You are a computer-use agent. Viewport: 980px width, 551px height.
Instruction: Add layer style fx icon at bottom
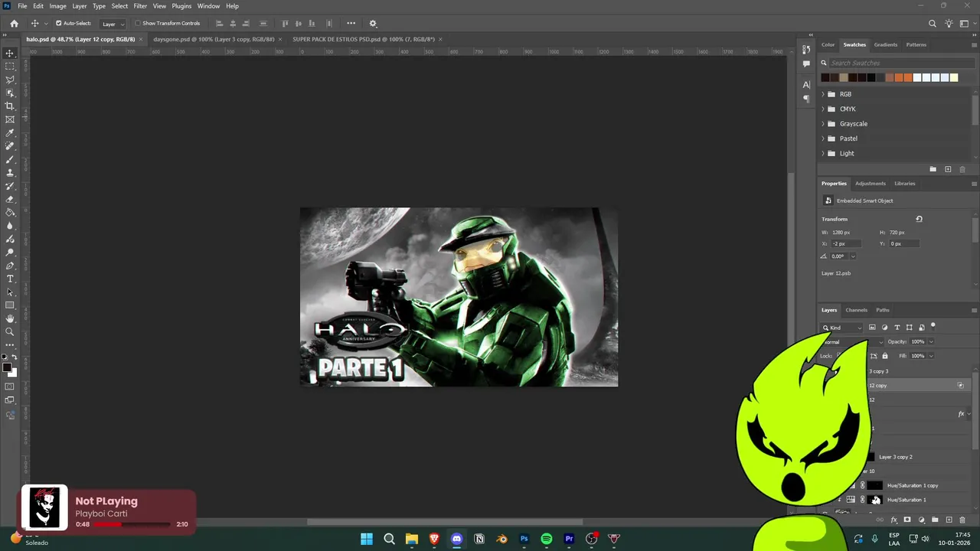click(x=893, y=520)
